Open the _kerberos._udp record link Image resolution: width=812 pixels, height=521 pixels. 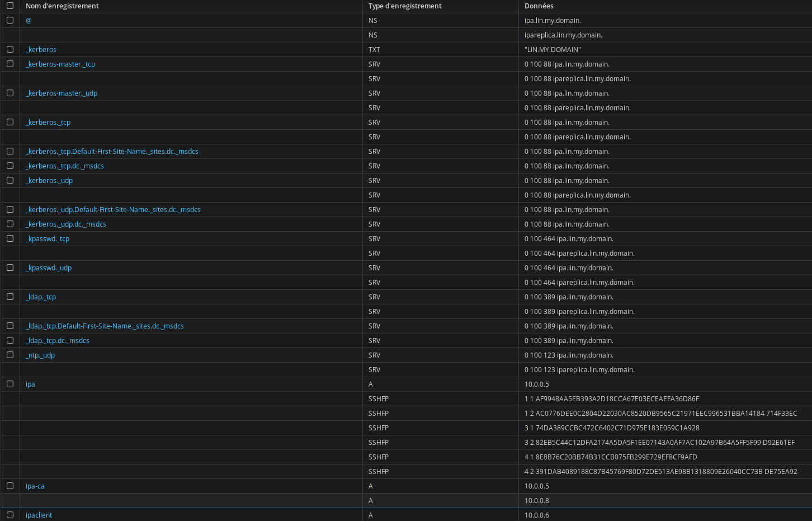click(49, 180)
